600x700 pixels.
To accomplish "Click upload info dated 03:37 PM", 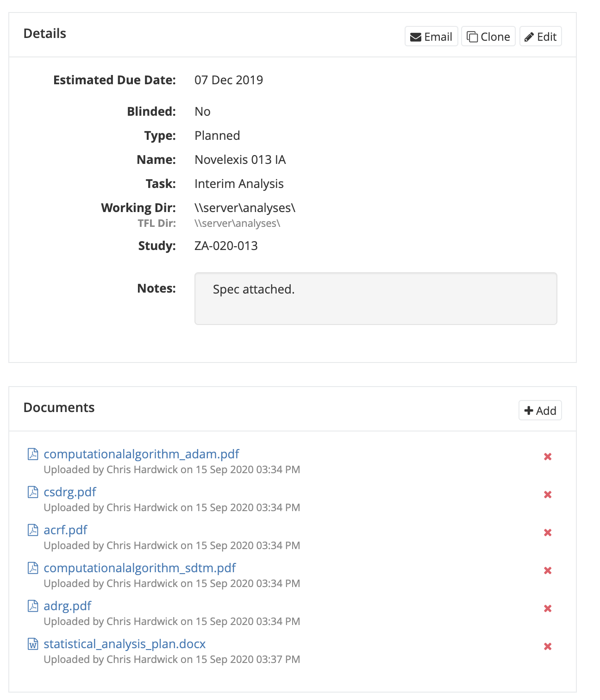I will [172, 659].
